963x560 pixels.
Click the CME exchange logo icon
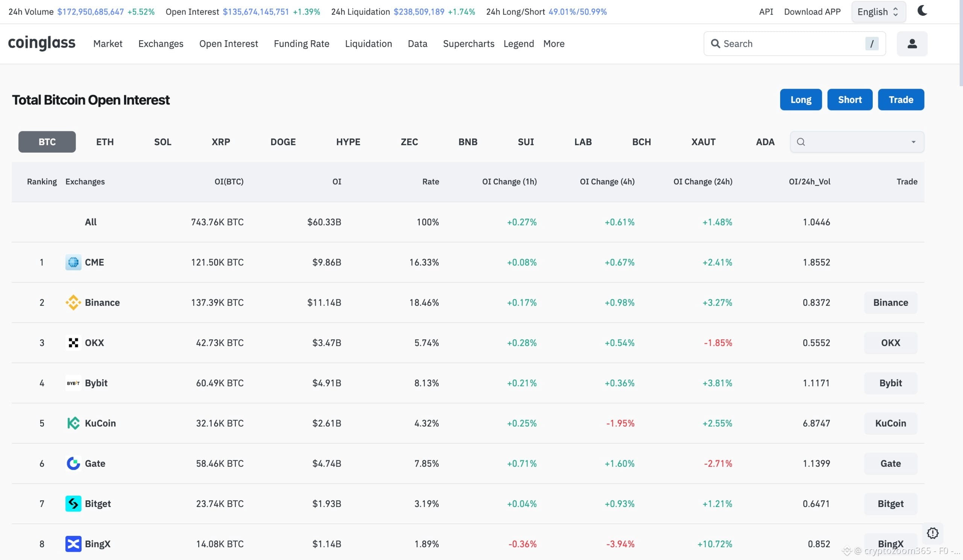[73, 263]
